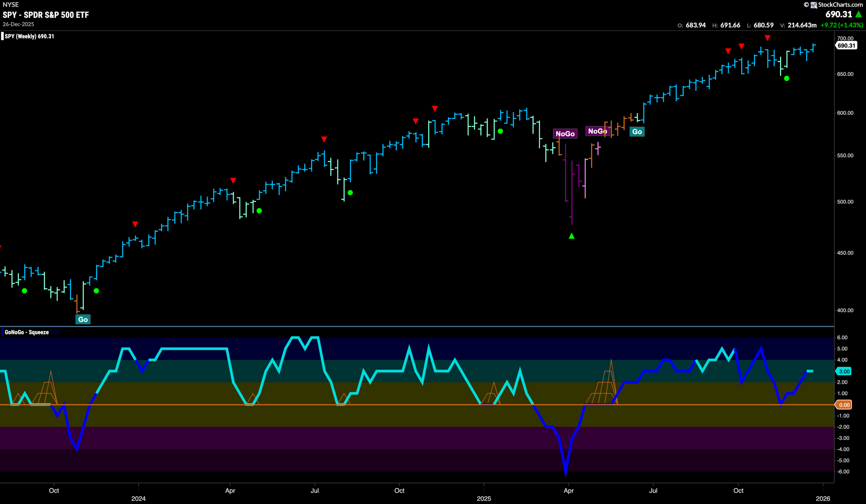Viewport: 866px width, 504px height.
Task: Click the +9.72 (+1.43%) change value
Action: pyautogui.click(x=842, y=25)
